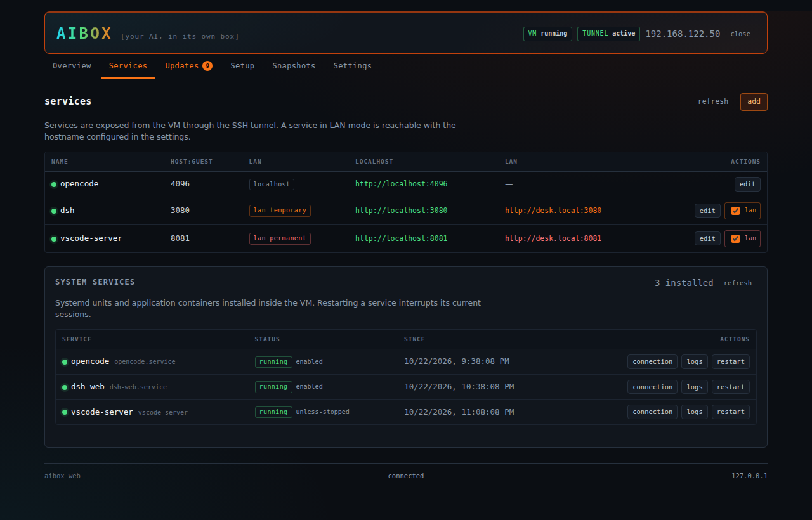Restart opencode.service

coord(731,361)
